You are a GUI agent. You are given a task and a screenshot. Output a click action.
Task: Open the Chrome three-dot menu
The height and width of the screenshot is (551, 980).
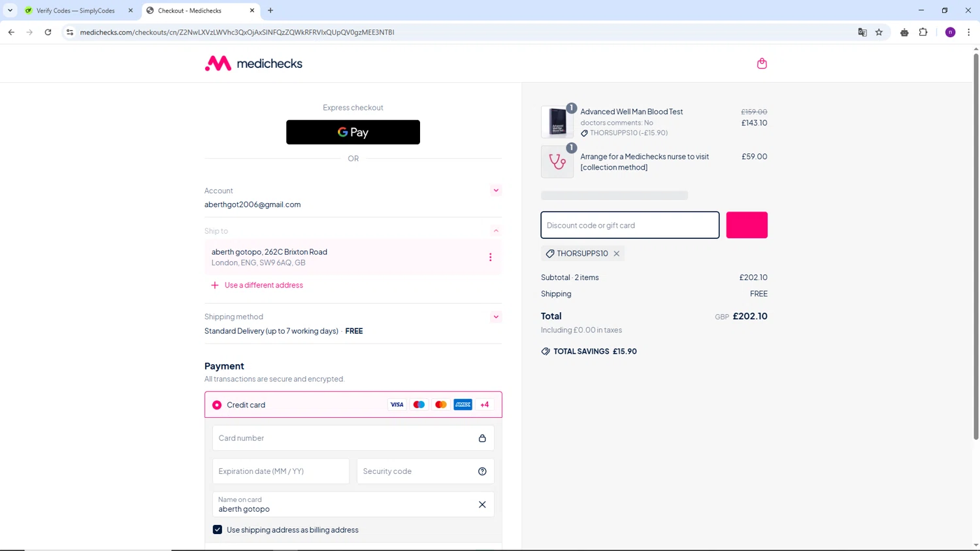969,32
